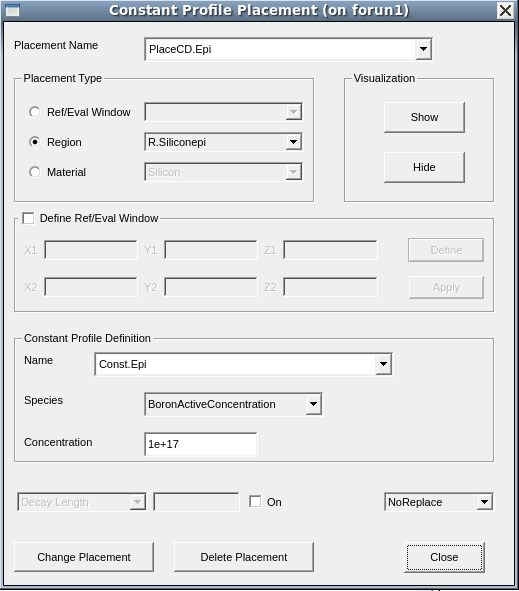Click the Delete Placement button
Image resolution: width=519 pixels, height=591 pixels.
[244, 557]
